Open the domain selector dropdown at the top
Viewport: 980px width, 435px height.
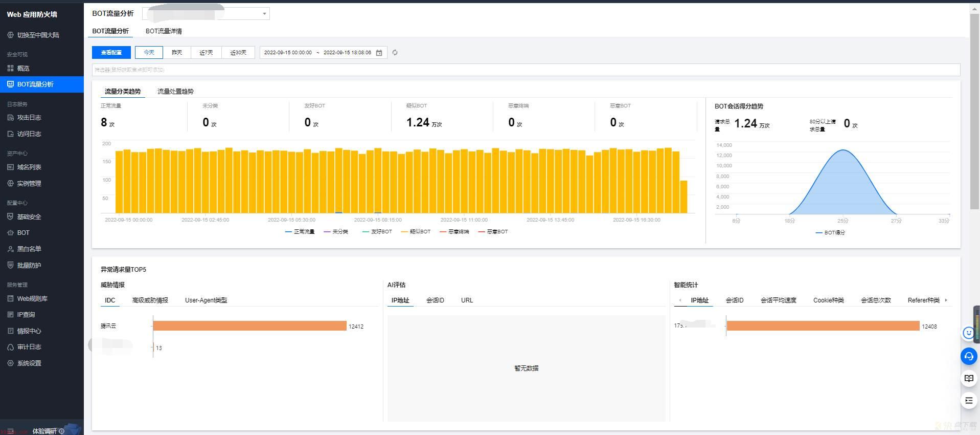click(x=206, y=13)
